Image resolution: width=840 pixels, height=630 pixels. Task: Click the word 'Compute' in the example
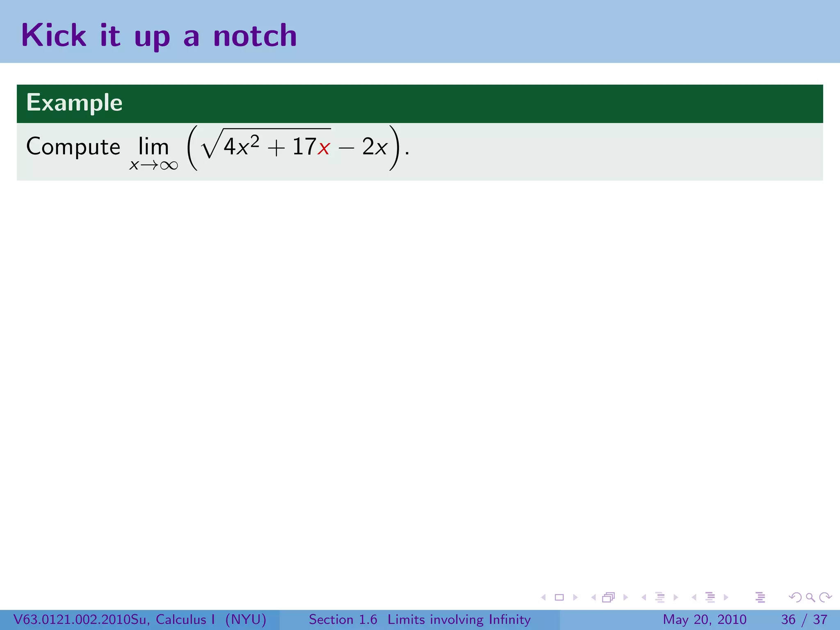coord(73,147)
